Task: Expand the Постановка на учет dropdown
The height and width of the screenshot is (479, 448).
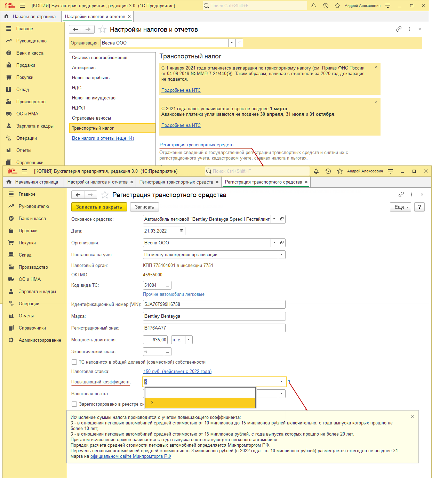Action: [x=282, y=254]
